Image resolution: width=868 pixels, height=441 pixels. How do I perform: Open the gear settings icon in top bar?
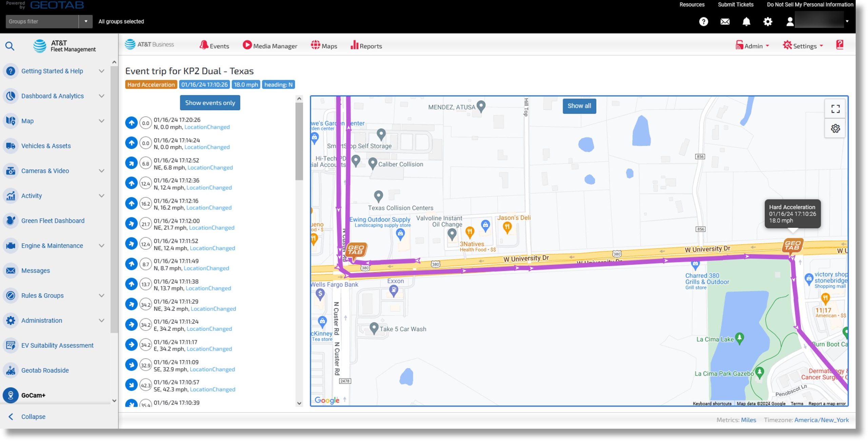pos(768,22)
